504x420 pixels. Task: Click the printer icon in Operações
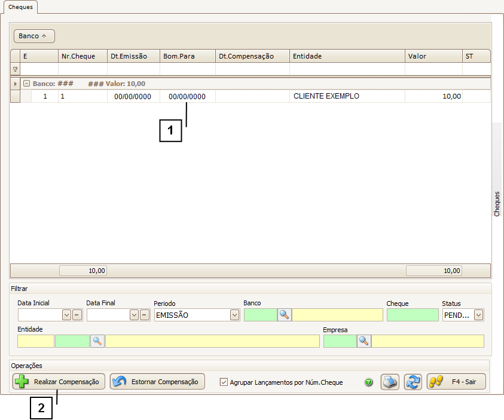[390, 382]
